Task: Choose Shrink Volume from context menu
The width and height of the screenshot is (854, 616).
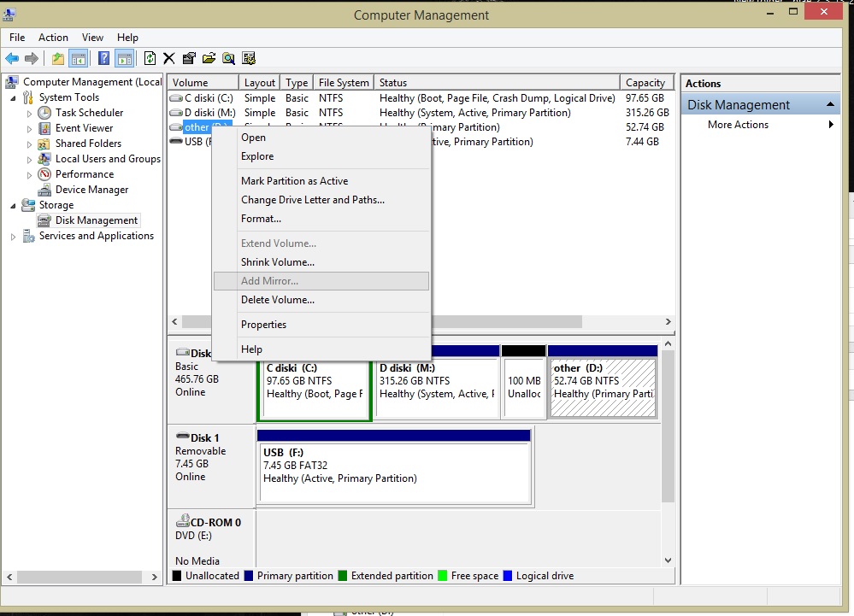Action: pyautogui.click(x=278, y=262)
